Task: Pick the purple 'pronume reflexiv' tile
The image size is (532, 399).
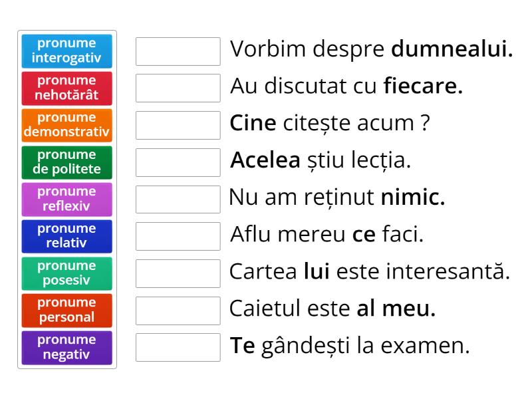Action: (66, 199)
